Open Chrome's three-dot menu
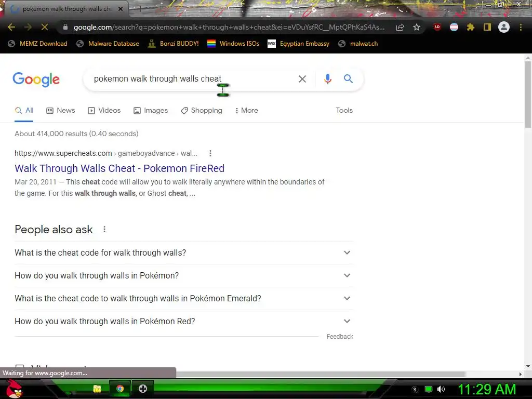532x399 pixels. (x=521, y=27)
